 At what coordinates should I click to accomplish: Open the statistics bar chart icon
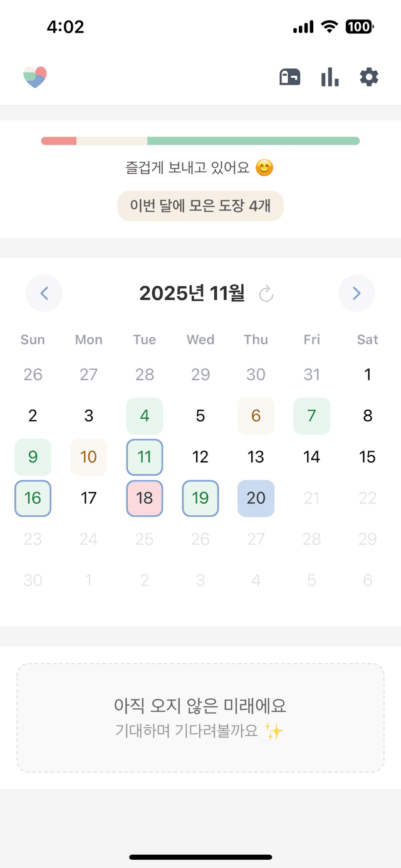[x=330, y=77]
